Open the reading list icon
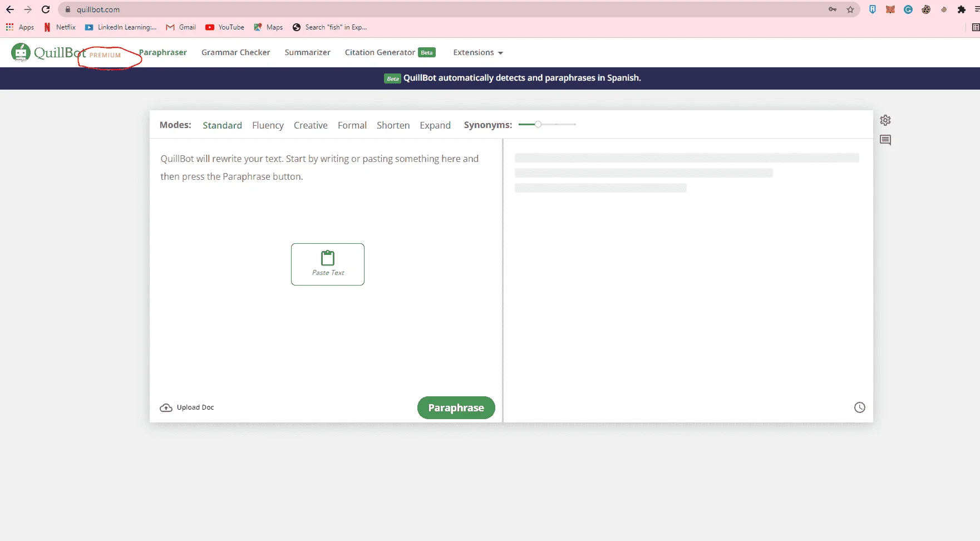This screenshot has width=980, height=541. (x=976, y=27)
